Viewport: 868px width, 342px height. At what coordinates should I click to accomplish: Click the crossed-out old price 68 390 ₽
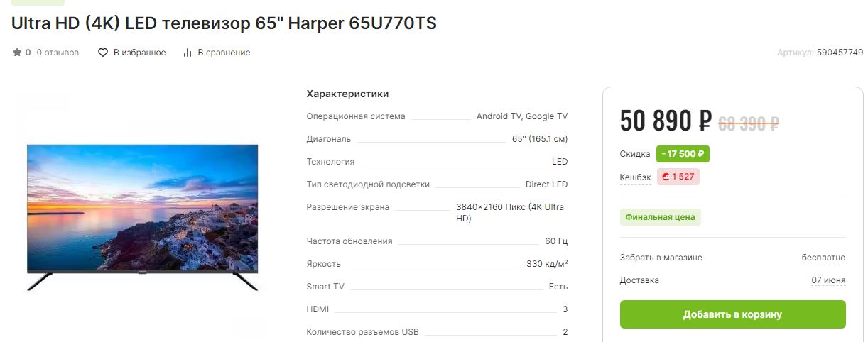tap(749, 124)
